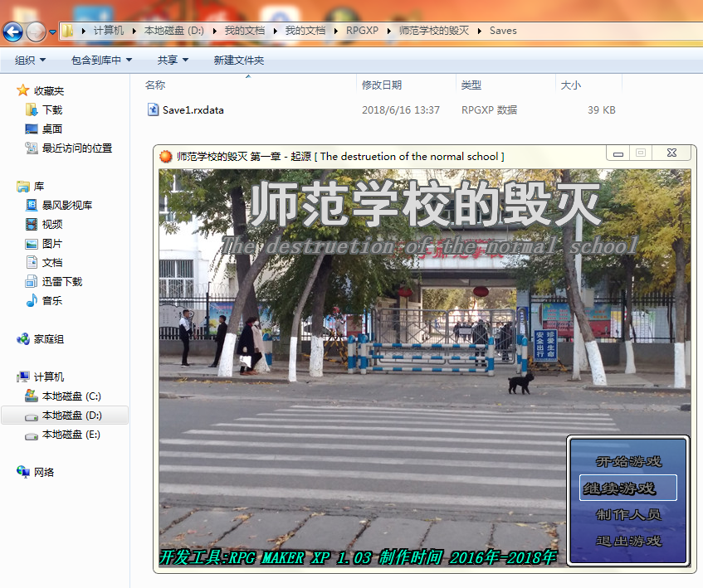
Task: Choose 退出游戏 in the game menu
Action: click(628, 541)
